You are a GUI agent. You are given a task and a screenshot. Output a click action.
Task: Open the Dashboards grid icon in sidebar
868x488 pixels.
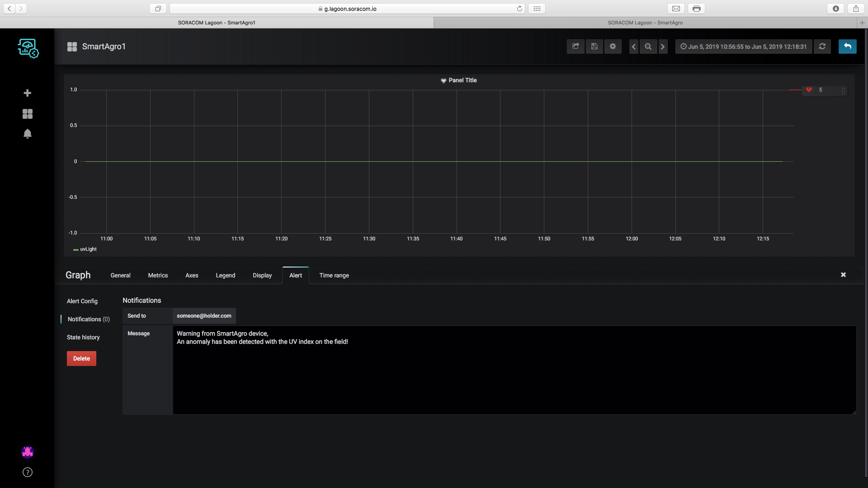click(x=28, y=114)
